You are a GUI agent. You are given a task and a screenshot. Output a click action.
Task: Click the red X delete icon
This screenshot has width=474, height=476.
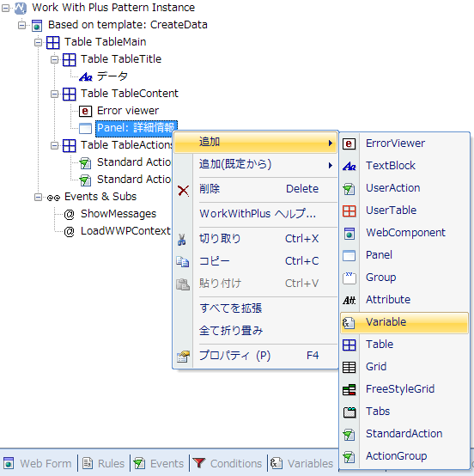point(183,191)
